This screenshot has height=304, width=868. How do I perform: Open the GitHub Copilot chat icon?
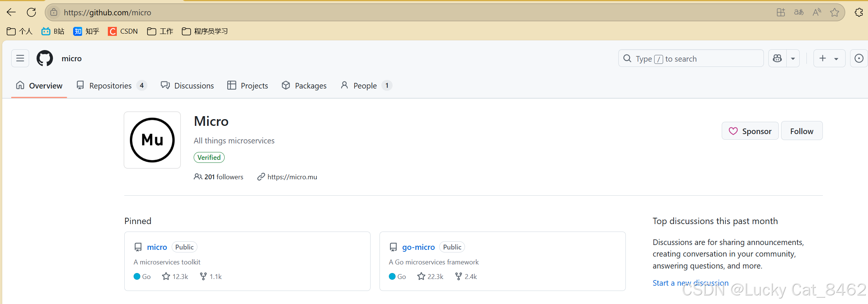777,58
